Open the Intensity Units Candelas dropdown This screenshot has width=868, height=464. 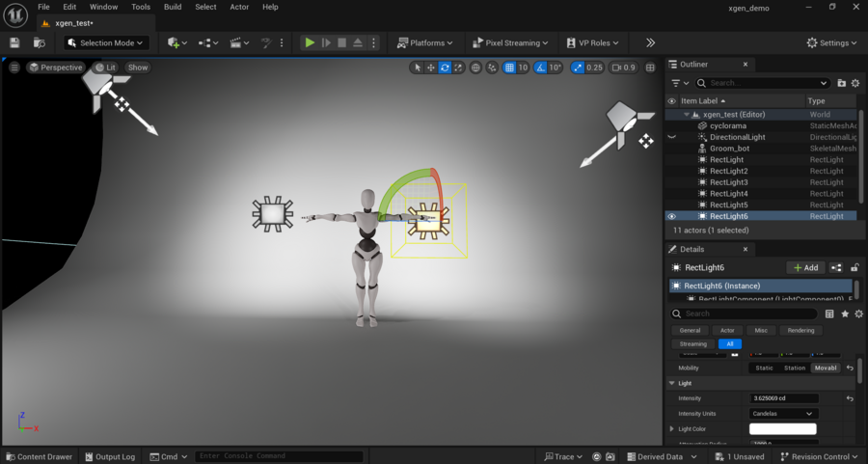tap(783, 414)
